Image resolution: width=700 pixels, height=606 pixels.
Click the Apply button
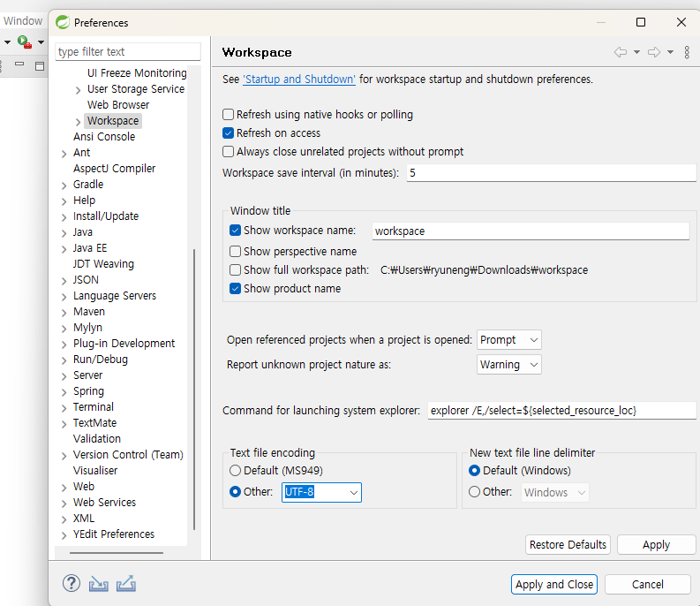[656, 544]
